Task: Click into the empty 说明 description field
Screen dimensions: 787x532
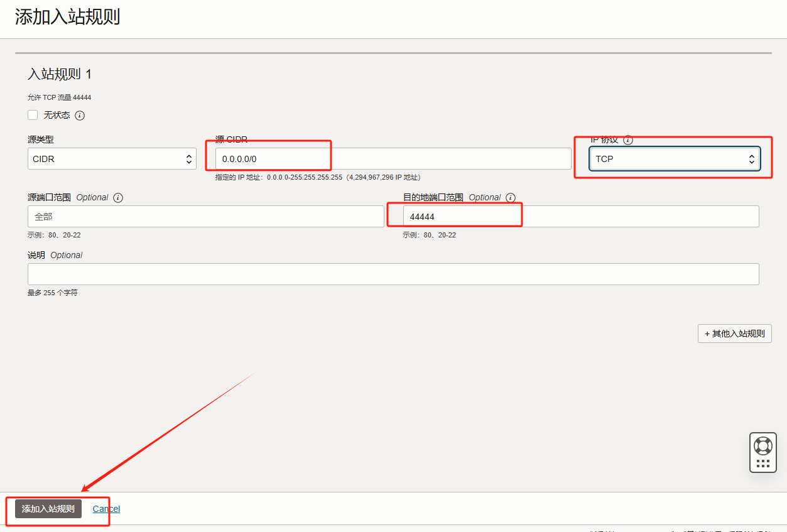Action: pyautogui.click(x=393, y=274)
